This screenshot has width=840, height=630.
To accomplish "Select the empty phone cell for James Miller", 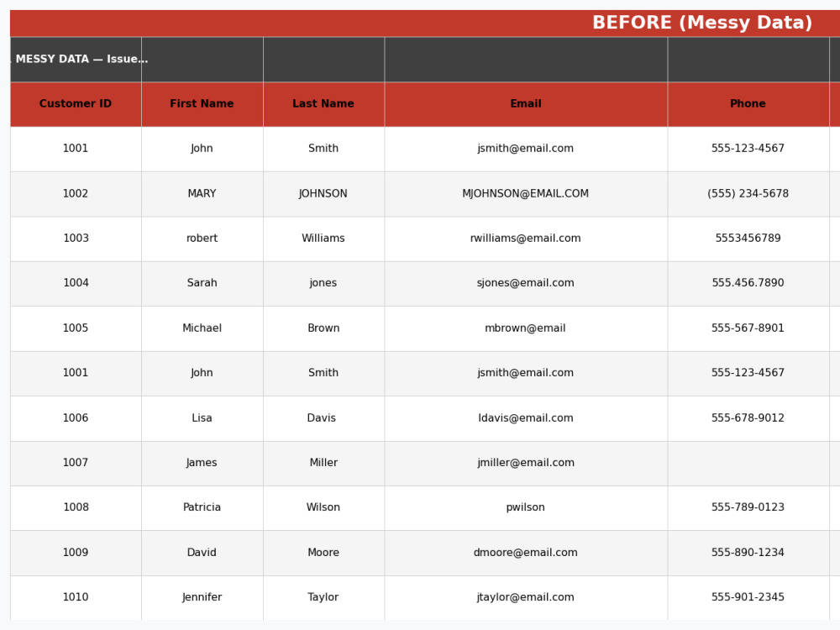I will coord(748,464).
